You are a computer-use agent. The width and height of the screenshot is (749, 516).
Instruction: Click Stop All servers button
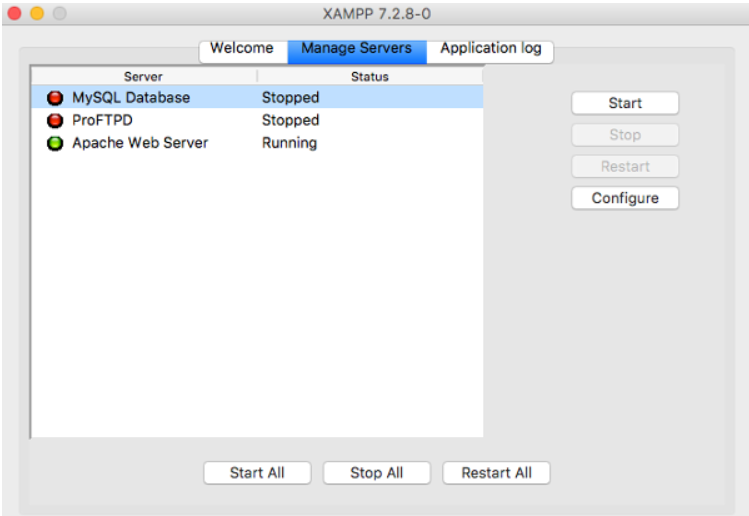pyautogui.click(x=376, y=473)
